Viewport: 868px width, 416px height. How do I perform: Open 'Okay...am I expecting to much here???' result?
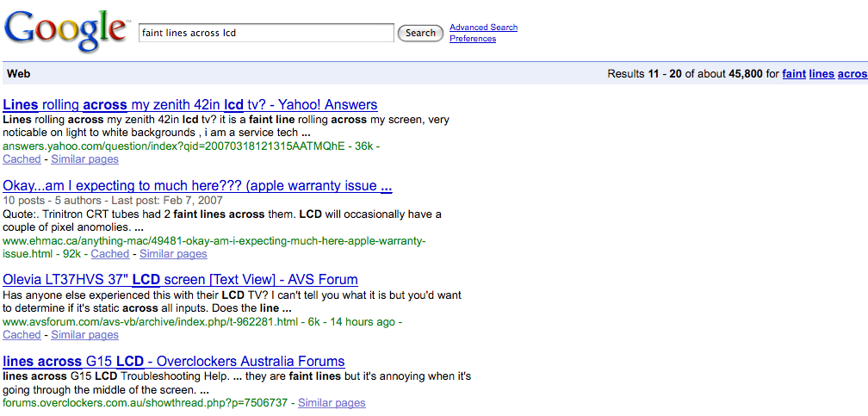(x=198, y=185)
